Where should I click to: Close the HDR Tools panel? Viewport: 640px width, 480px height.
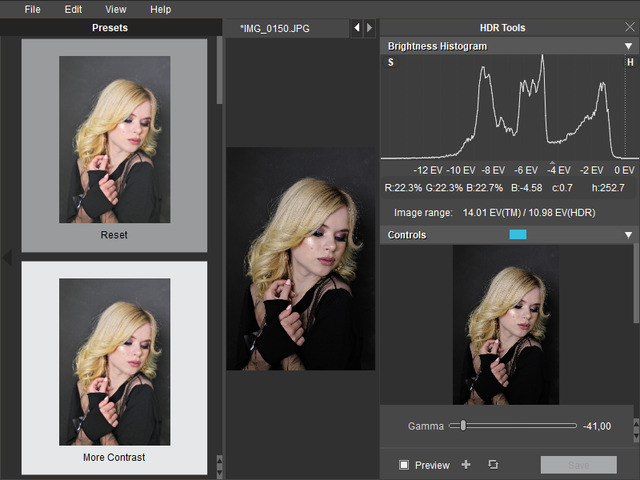628,28
